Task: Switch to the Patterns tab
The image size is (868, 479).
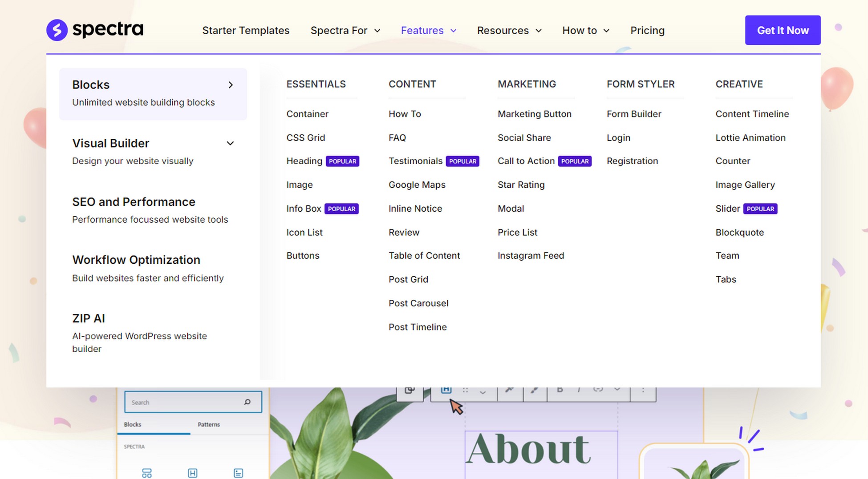Action: point(209,424)
